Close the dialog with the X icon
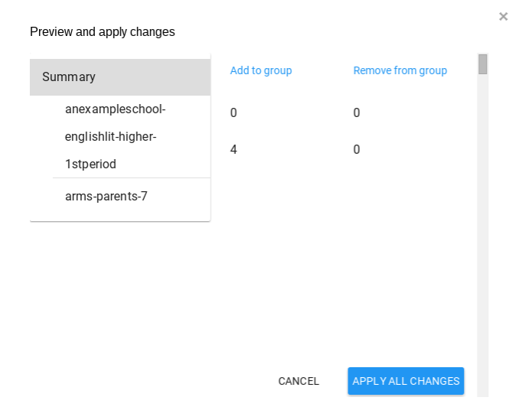 click(x=503, y=17)
